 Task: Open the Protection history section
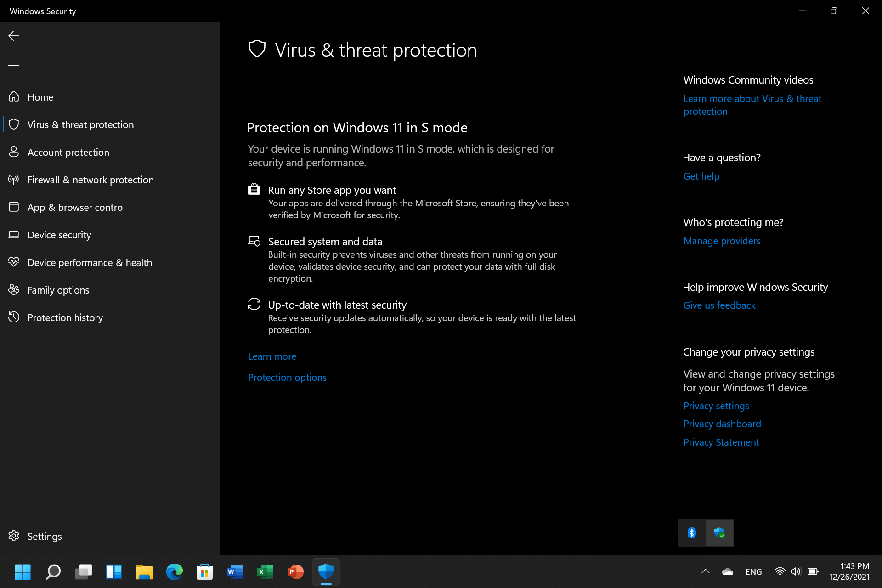click(65, 317)
